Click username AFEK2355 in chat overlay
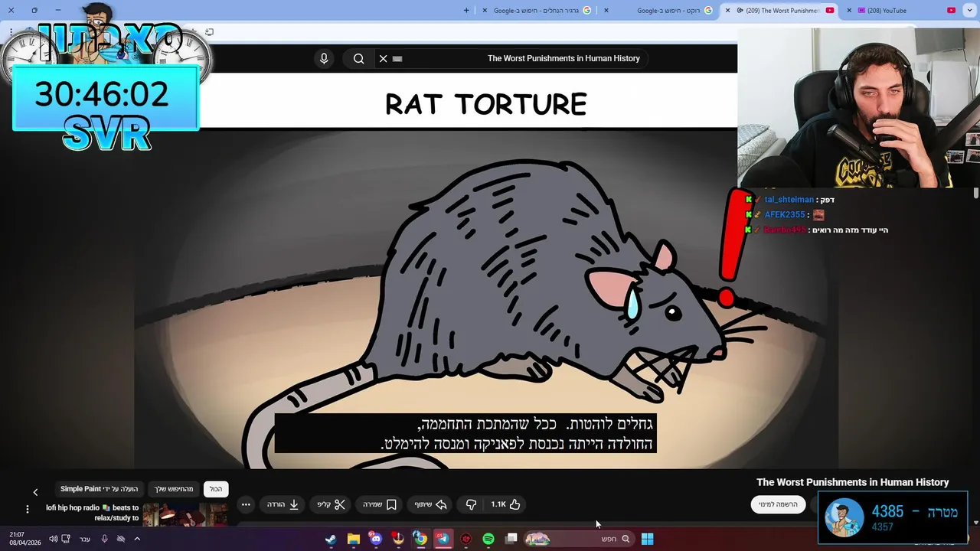Screen dimensions: 980x551 [784, 215]
